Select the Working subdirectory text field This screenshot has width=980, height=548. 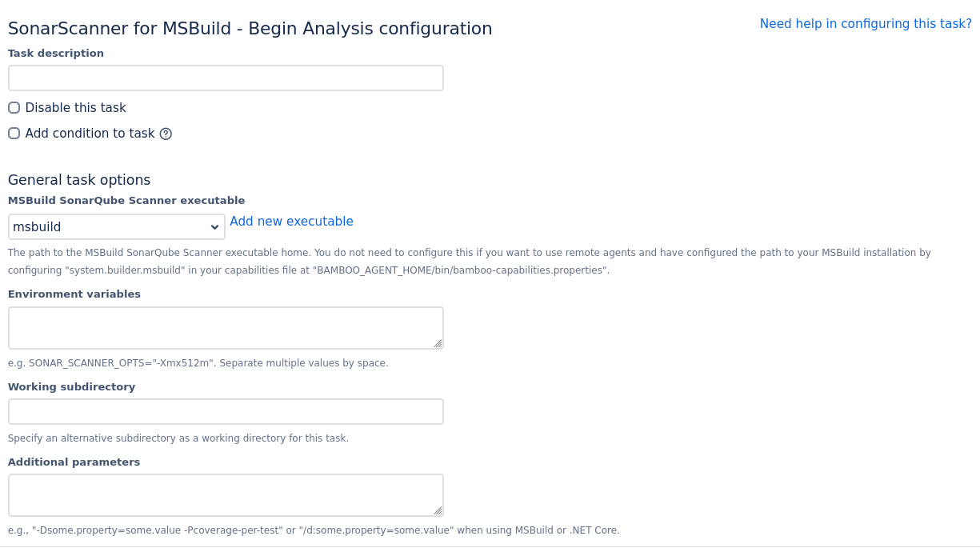[226, 412]
